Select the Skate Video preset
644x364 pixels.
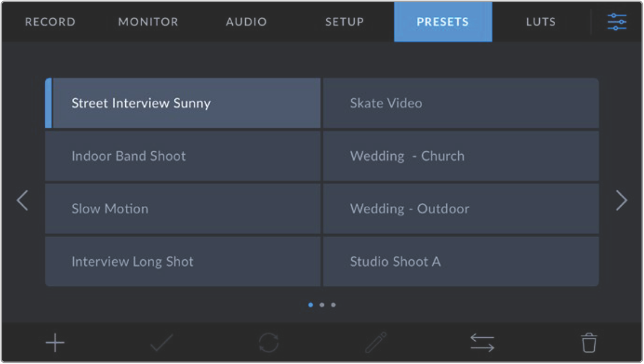(x=460, y=103)
